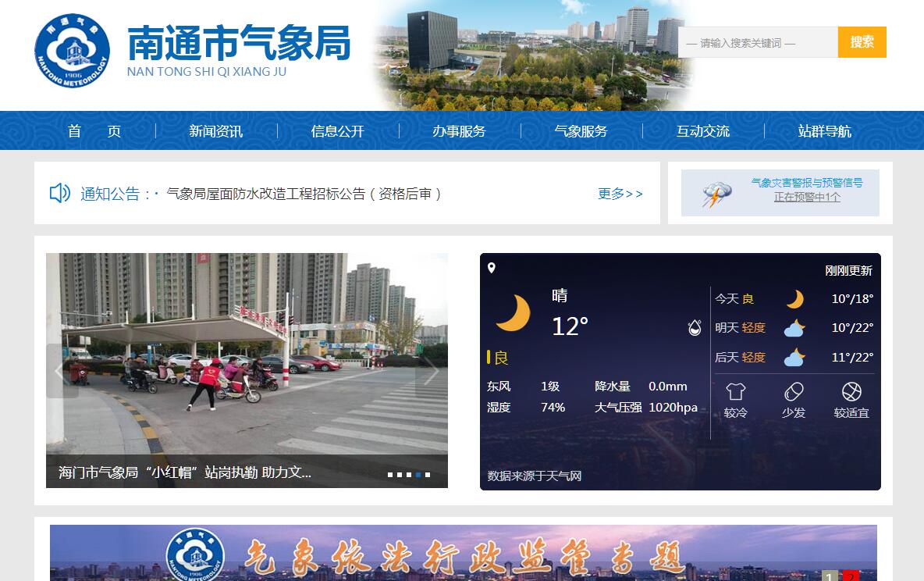Click the 良 air quality indicator
Screen dimensions: 924x581
(x=497, y=358)
